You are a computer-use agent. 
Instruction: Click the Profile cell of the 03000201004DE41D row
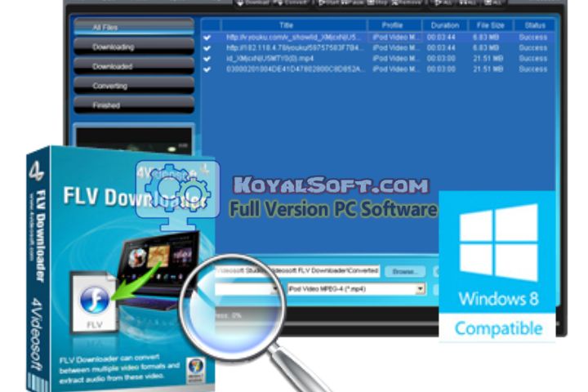click(396, 69)
